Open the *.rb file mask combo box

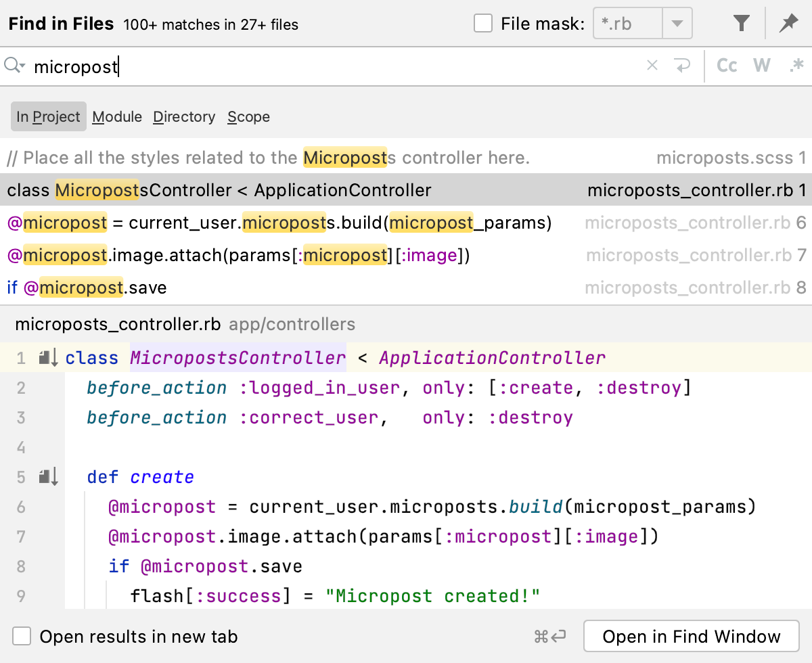point(627,22)
